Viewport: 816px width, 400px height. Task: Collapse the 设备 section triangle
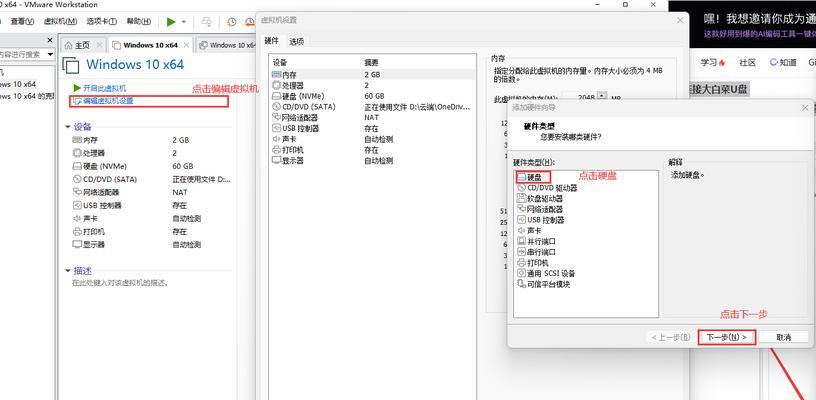coord(67,127)
